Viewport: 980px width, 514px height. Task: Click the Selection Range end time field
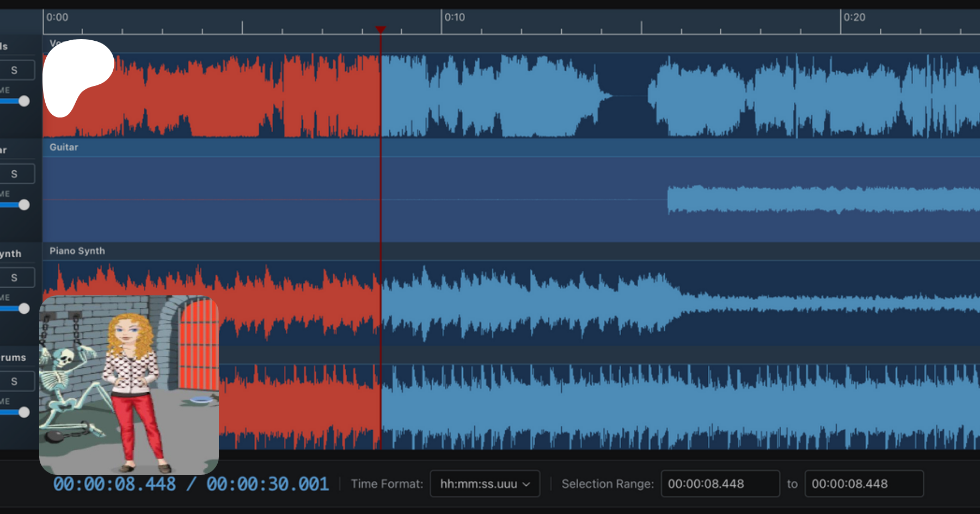[863, 484]
